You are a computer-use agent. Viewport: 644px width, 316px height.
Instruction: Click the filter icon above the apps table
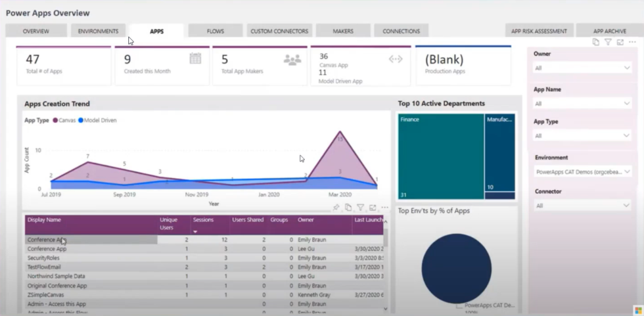(x=360, y=208)
